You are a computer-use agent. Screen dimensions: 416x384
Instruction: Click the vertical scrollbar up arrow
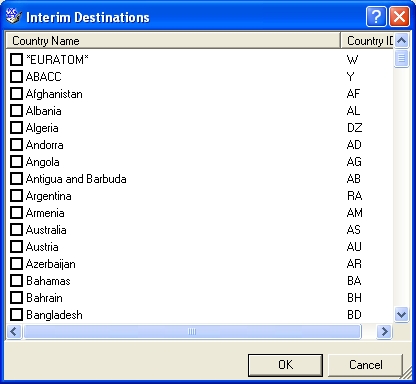point(402,41)
